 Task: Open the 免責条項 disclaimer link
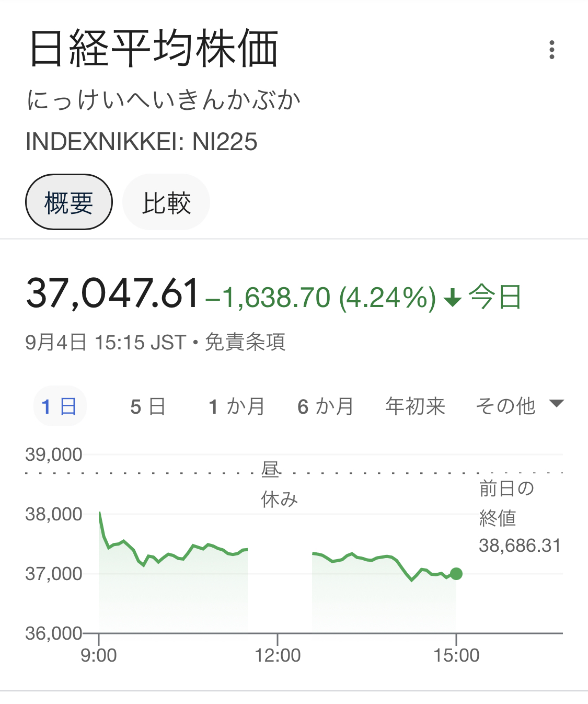[245, 343]
